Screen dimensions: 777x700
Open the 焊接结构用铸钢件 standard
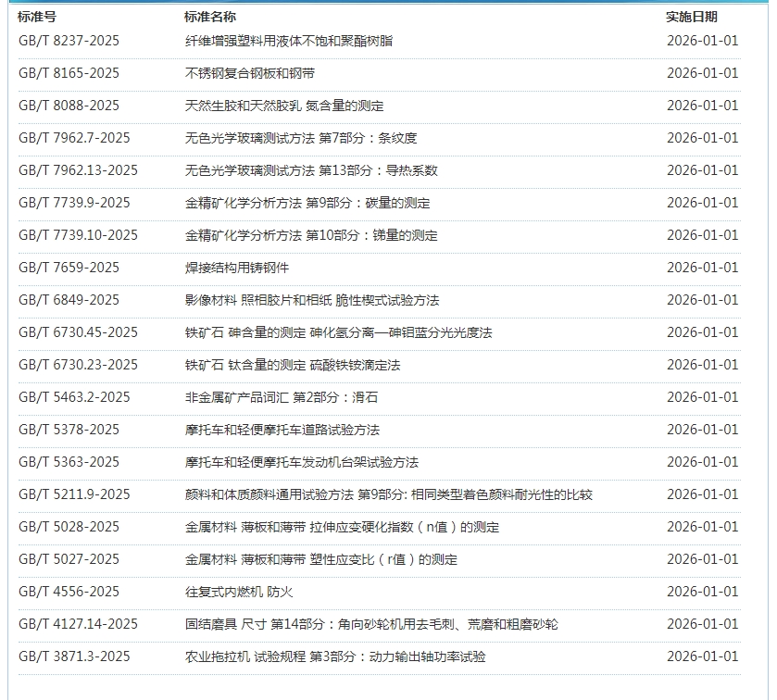pos(237,268)
